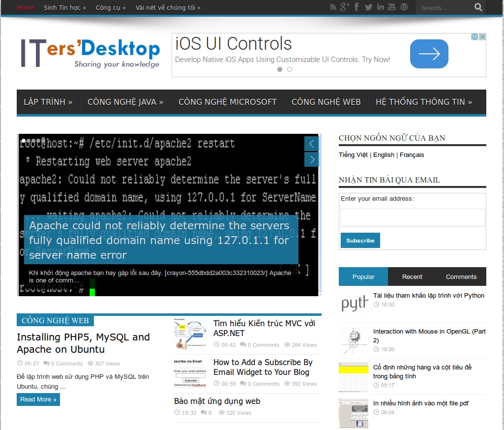Click the blue arrow in iOS ad
This screenshot has width=504, height=430.
point(429,54)
